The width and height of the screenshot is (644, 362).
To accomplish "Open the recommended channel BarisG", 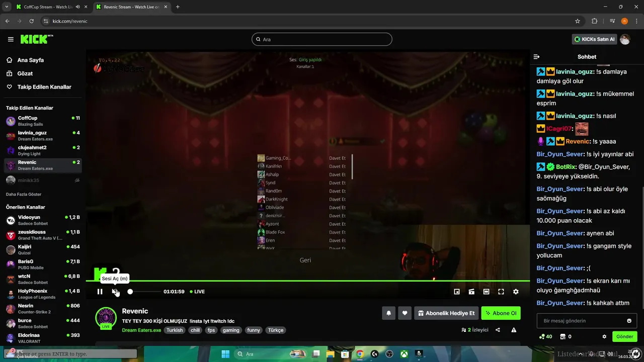I will tap(43, 264).
